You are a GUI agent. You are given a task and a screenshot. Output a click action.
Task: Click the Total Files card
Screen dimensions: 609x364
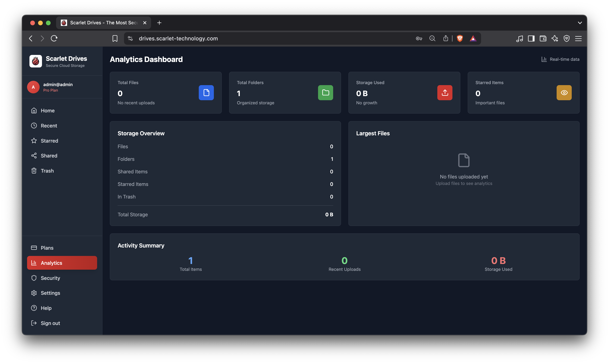click(x=166, y=93)
